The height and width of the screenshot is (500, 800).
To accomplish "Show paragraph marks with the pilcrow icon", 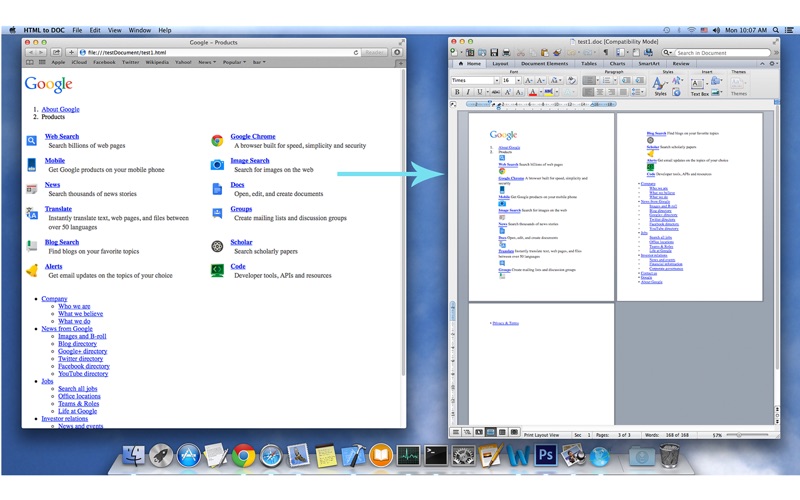I will click(606, 53).
